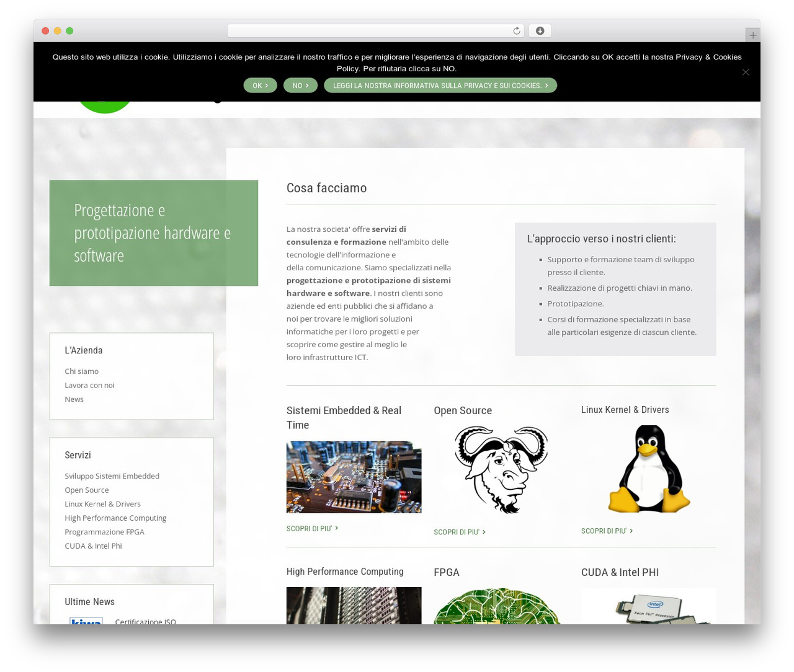Open SCOPRI DI PIU' under Sistemi Embedded
This screenshot has width=794, height=672.
[312, 529]
